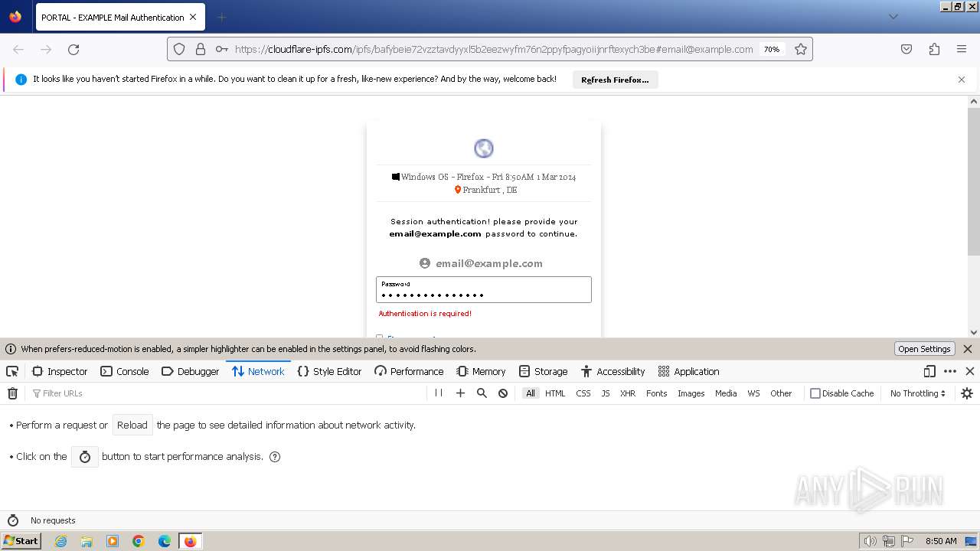Open the extensions puzzle icon
The image size is (980, 551).
pyautogui.click(x=934, y=49)
